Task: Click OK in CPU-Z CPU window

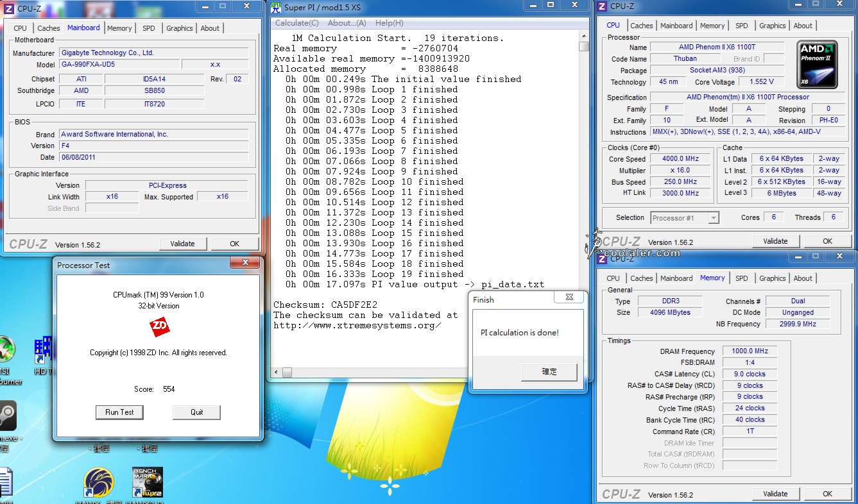Action: click(828, 241)
